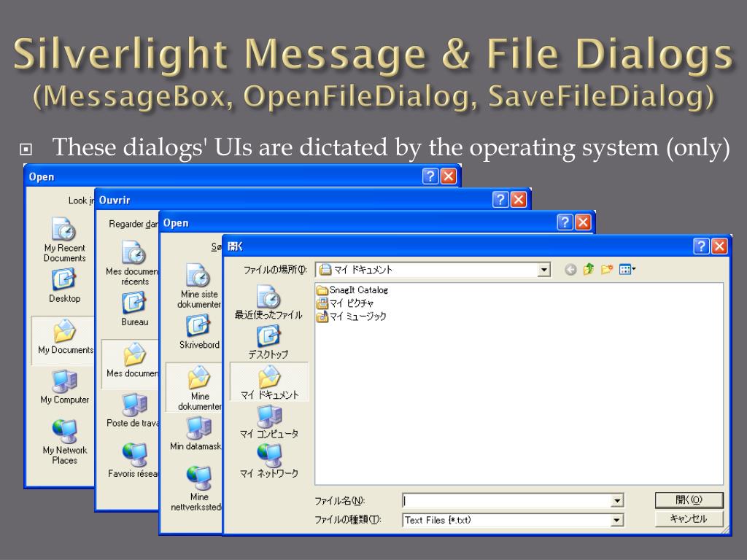
Task: Select Bureau in the Ouvrir dialog
Action: coord(134,309)
